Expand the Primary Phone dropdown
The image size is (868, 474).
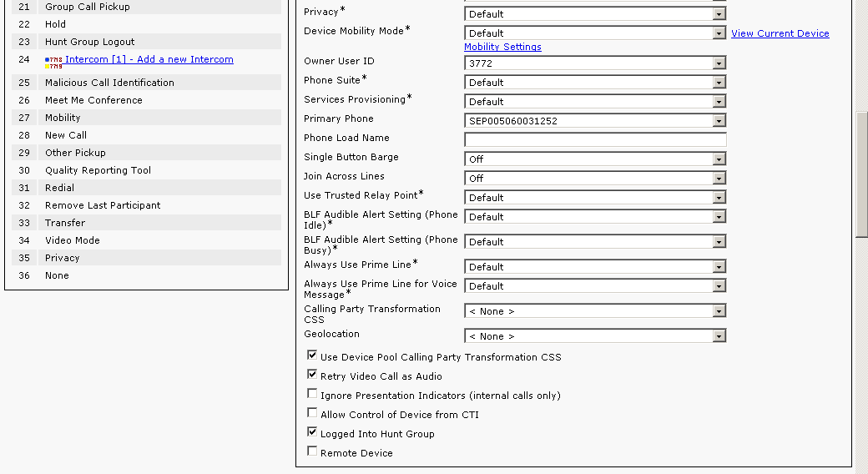coord(594,121)
